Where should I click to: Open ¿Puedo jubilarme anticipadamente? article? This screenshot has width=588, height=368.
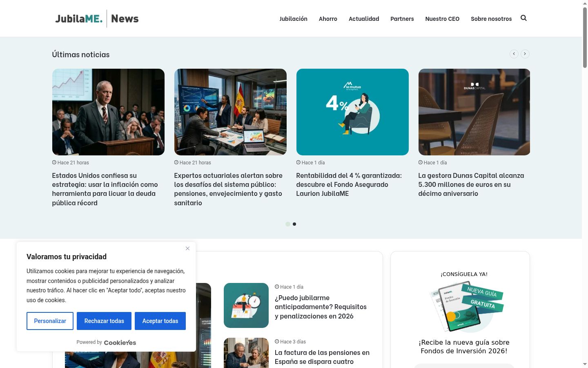[x=321, y=307]
